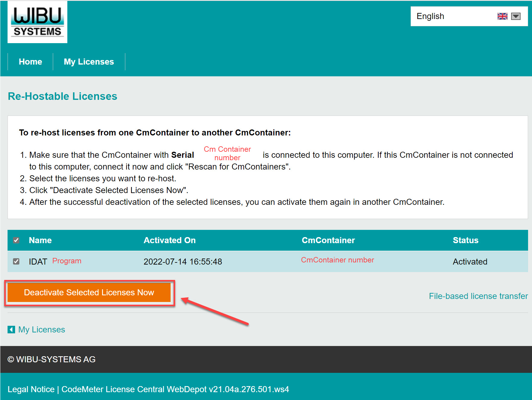Click the Activated On column header
Image resolution: width=532 pixels, height=400 pixels.
170,240
